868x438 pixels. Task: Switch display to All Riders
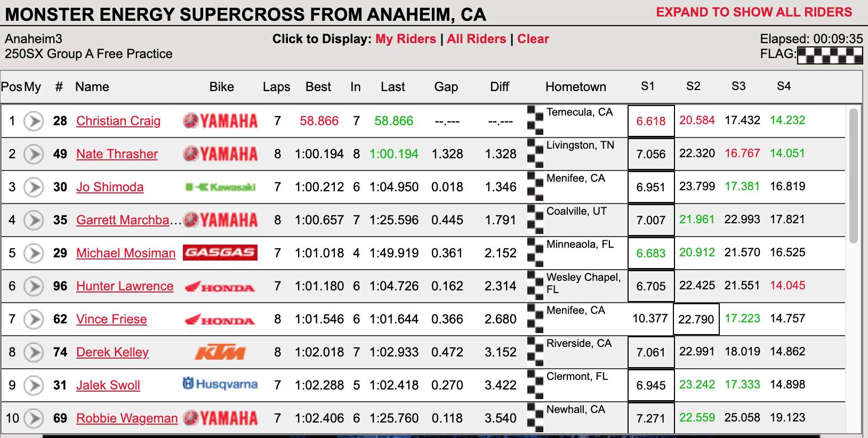pos(476,38)
